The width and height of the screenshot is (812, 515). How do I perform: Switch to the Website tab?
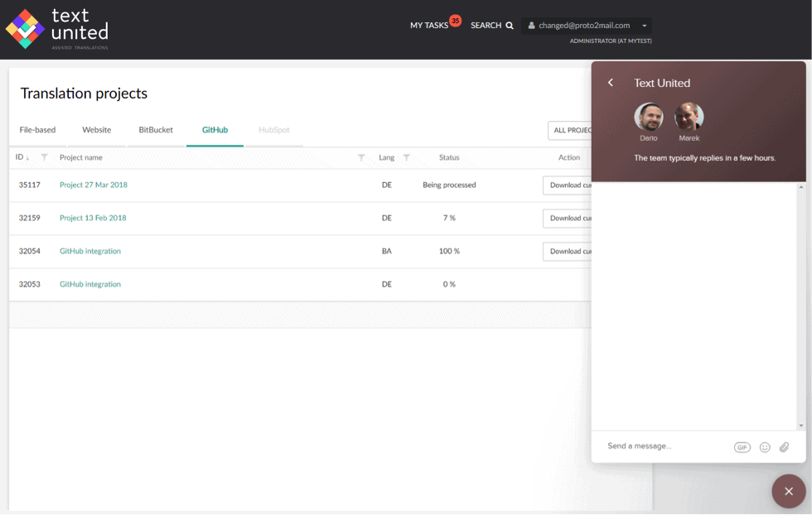pyautogui.click(x=96, y=130)
